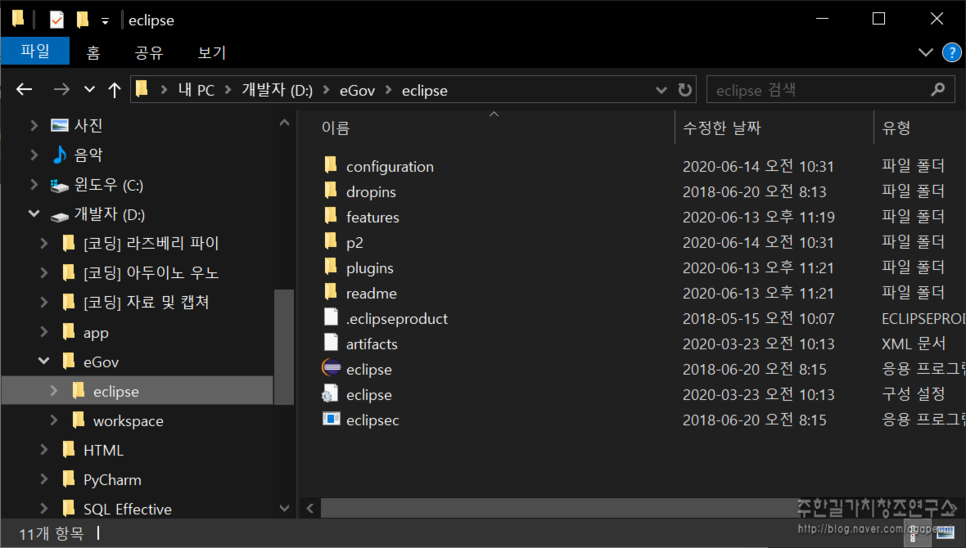The width and height of the screenshot is (966, 548).
Task: Sort by the 이름 column header
Action: pyautogui.click(x=335, y=128)
